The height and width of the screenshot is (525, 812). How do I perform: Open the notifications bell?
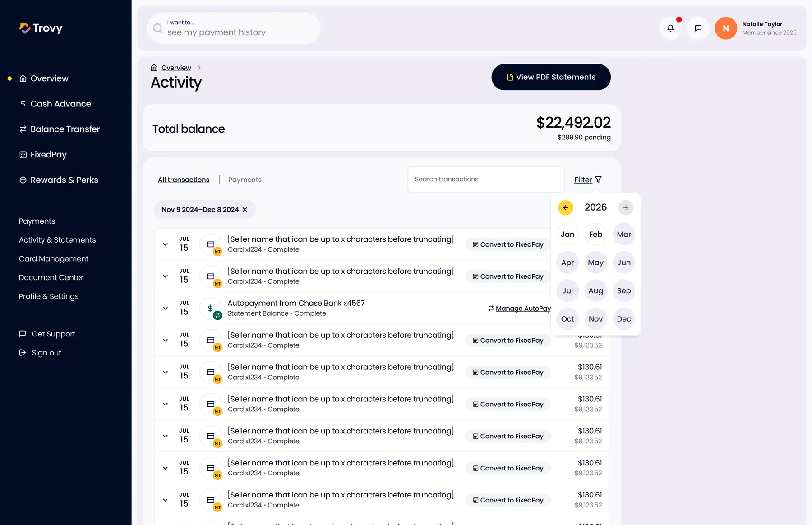670,28
